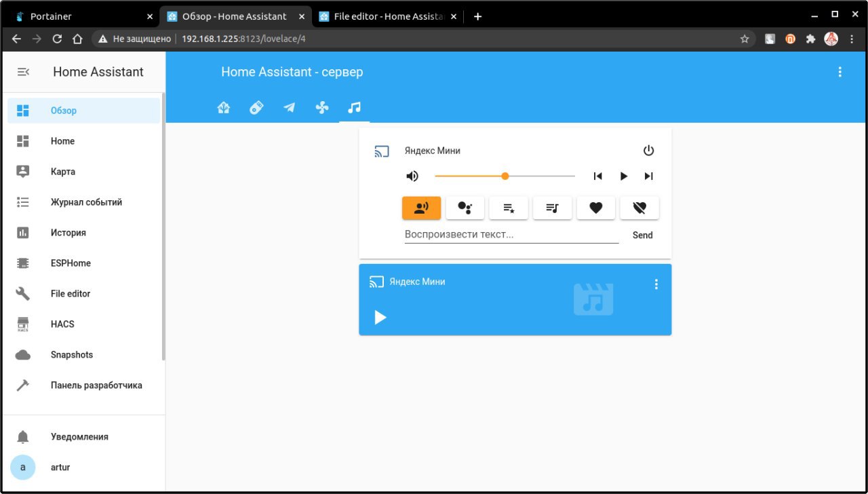Open the dashboard three-dot overflow menu
Image resolution: width=868 pixels, height=494 pixels.
tap(840, 72)
